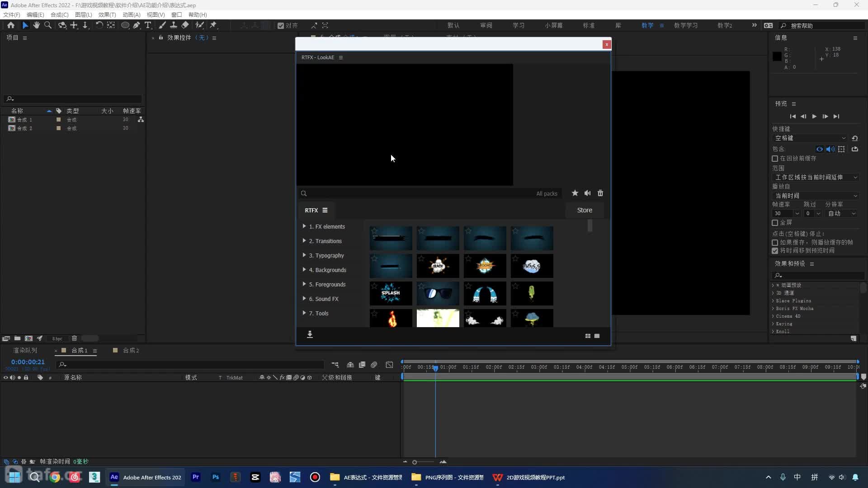Create new folder icon in Project panel
868x488 pixels.
coord(17,338)
